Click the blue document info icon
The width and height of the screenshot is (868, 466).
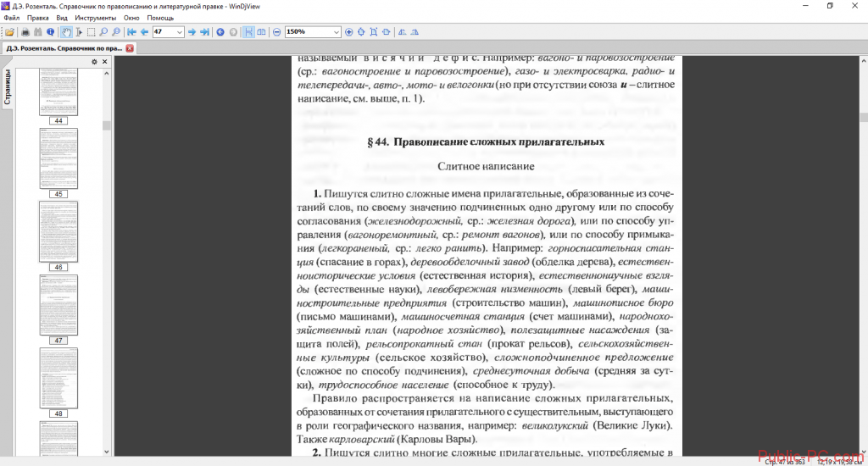[50, 32]
